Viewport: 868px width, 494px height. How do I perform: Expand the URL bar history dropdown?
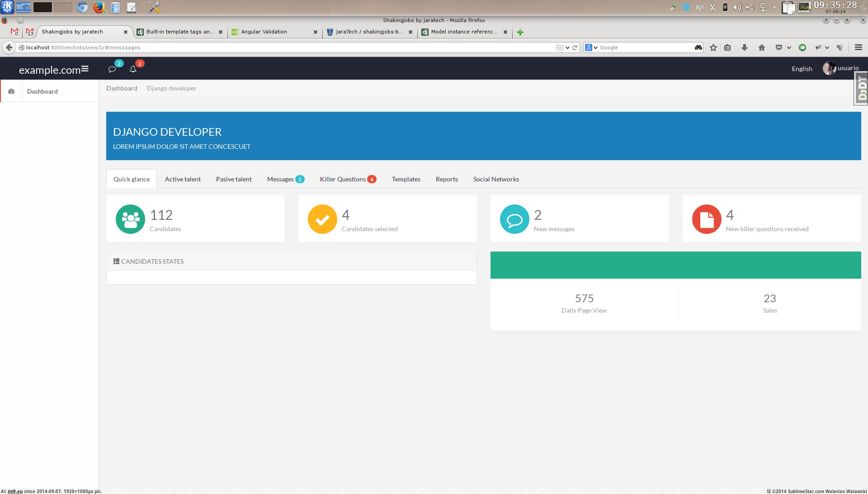pyautogui.click(x=567, y=47)
